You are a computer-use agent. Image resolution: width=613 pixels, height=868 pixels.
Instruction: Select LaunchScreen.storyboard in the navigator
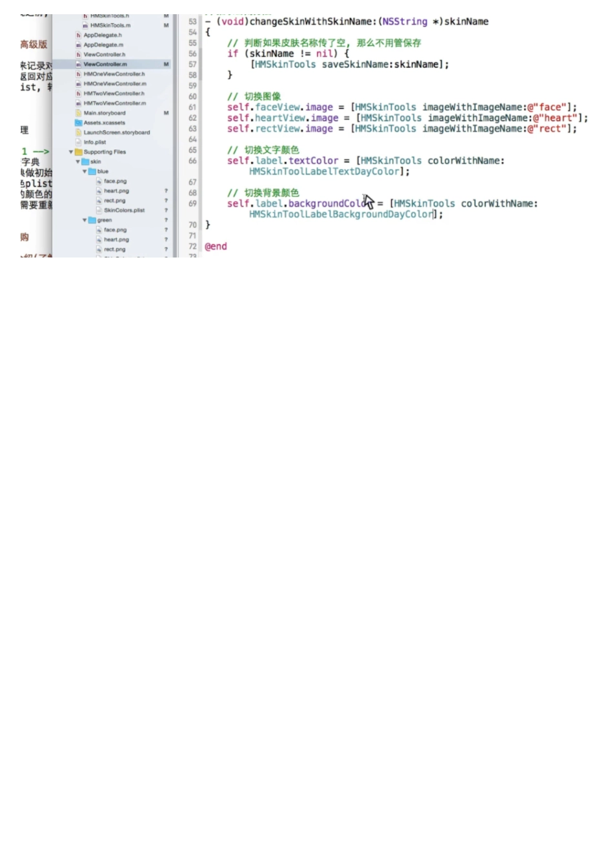coord(116,132)
